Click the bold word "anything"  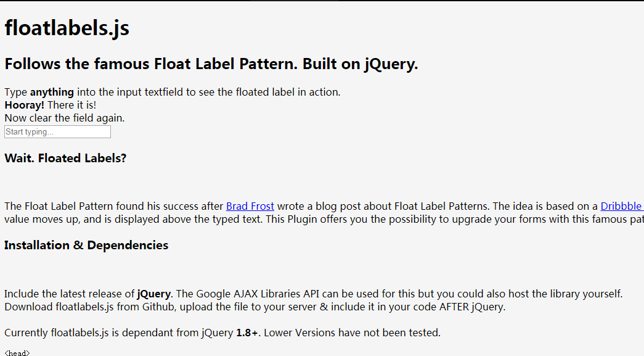pyautogui.click(x=52, y=92)
